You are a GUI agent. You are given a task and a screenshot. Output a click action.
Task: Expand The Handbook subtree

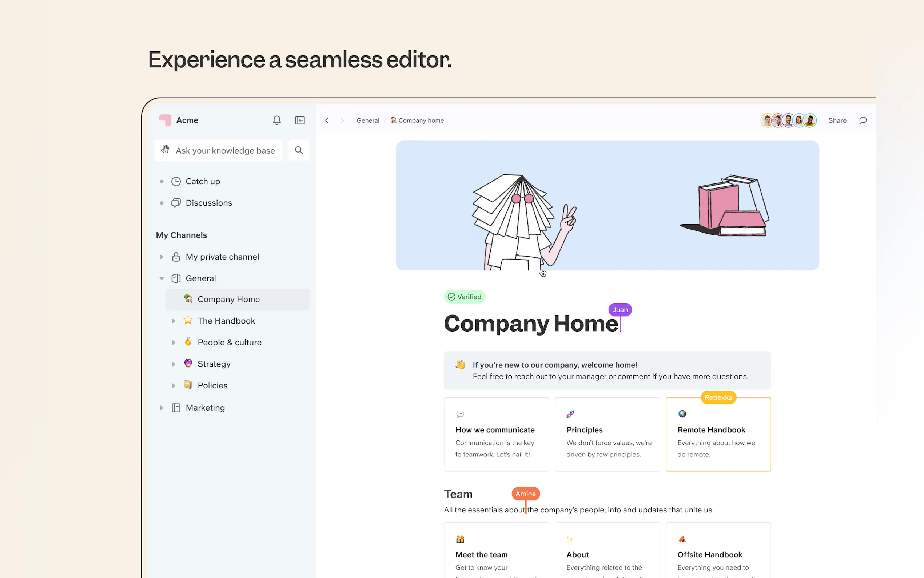click(174, 321)
